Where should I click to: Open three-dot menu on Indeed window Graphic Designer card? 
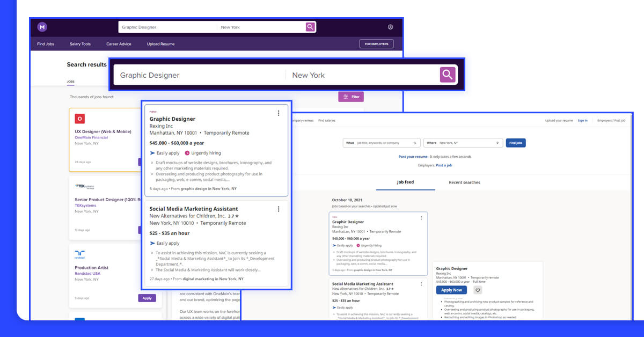point(421,218)
